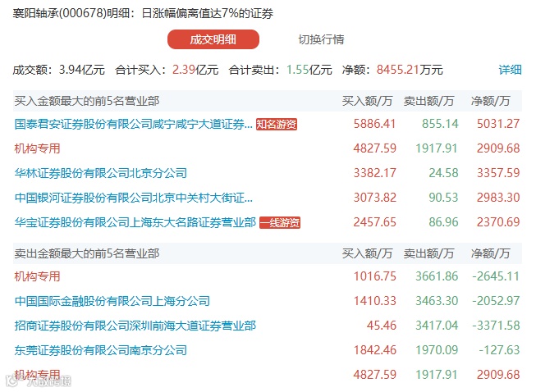Click the net amount 5031.27
The width and height of the screenshot is (536, 392).
[x=498, y=124]
